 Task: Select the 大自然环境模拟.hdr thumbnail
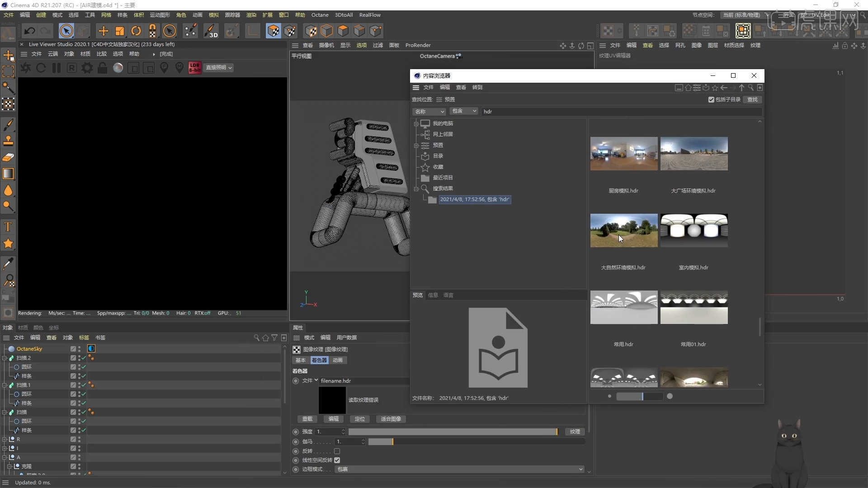coord(624,230)
